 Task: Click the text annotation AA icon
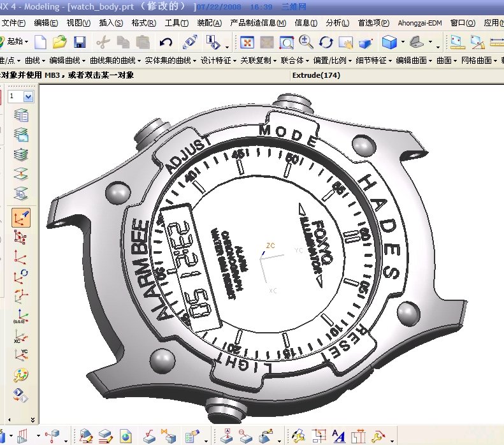(x=338, y=437)
